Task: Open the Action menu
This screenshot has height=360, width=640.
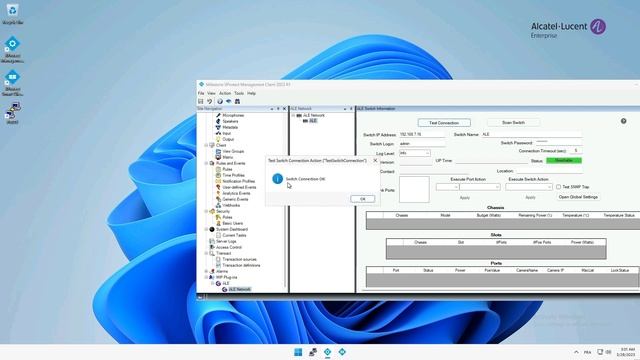Action: tap(225, 93)
